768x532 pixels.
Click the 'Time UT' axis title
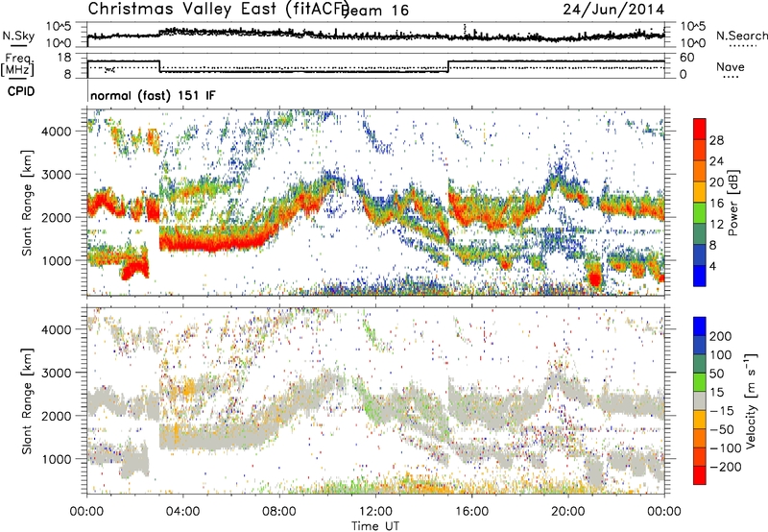click(x=375, y=526)
